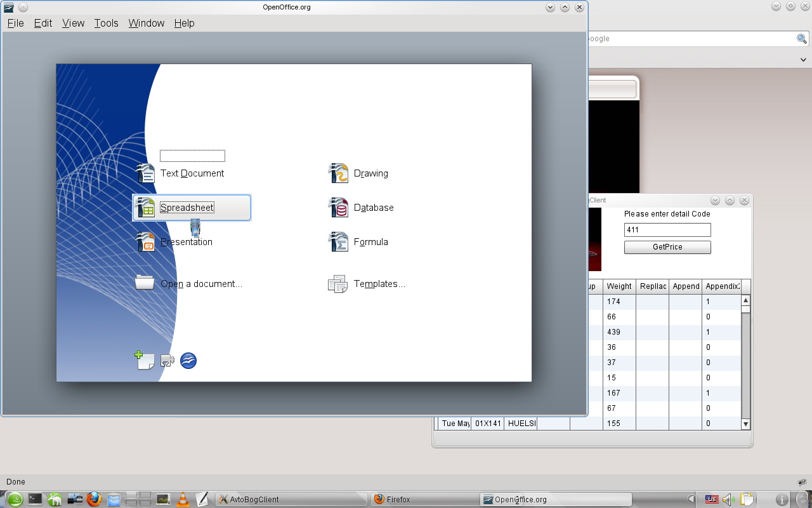Open the Tools menu
Viewport: 812px width, 508px height.
[x=106, y=23]
